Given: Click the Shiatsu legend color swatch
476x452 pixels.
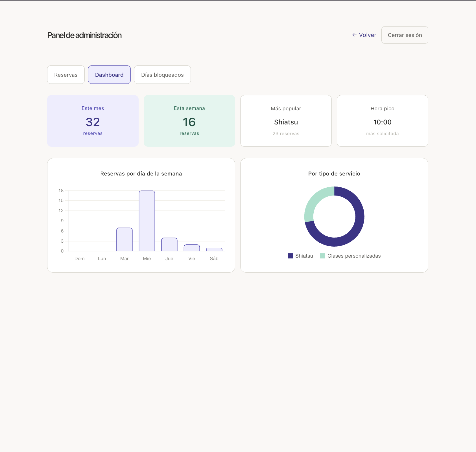Looking at the screenshot, I should (290, 256).
